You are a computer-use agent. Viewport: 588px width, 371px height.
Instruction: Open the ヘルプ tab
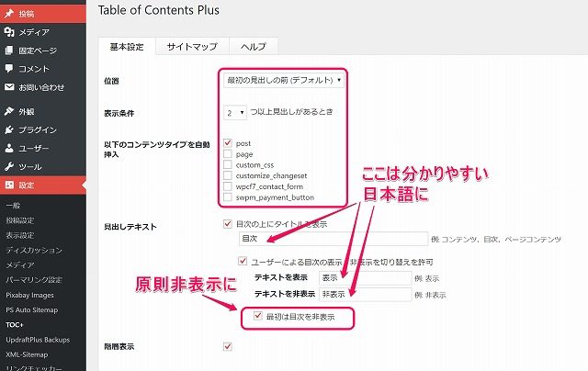(x=254, y=47)
